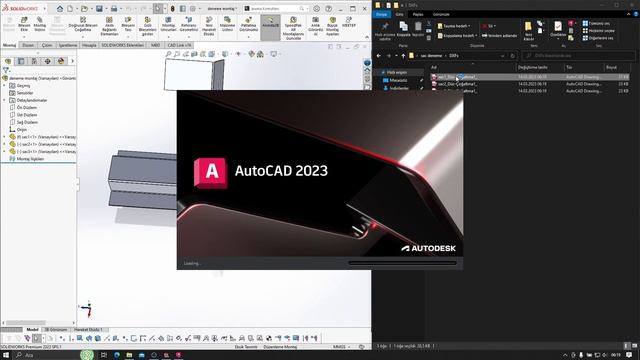Click Tümünü seç in Explorer ribbon
This screenshot has height=360, width=640.
[x=596, y=23]
